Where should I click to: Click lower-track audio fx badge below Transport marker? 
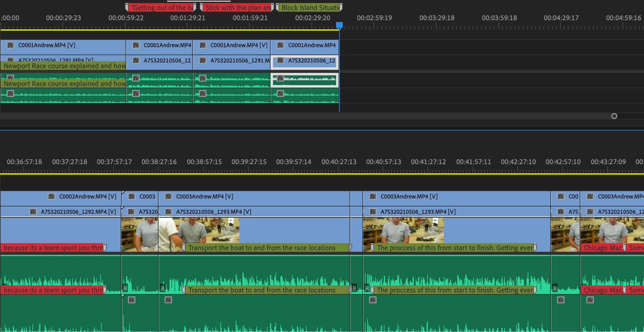pyautogui.click(x=168, y=300)
